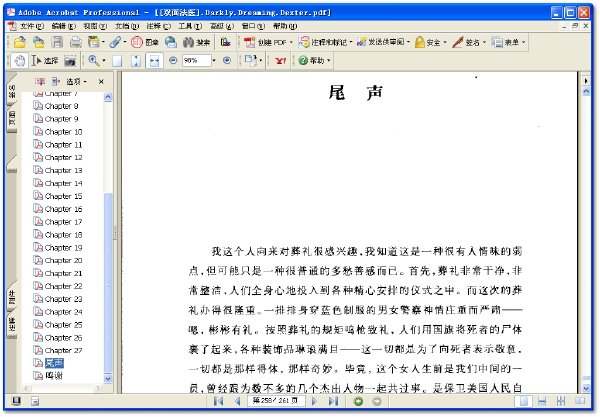Go to last page button
This screenshot has width=600, height=417.
tap(333, 401)
